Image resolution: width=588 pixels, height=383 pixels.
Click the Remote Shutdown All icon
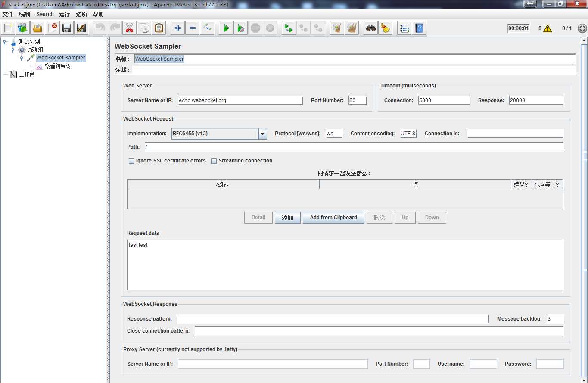click(x=318, y=28)
